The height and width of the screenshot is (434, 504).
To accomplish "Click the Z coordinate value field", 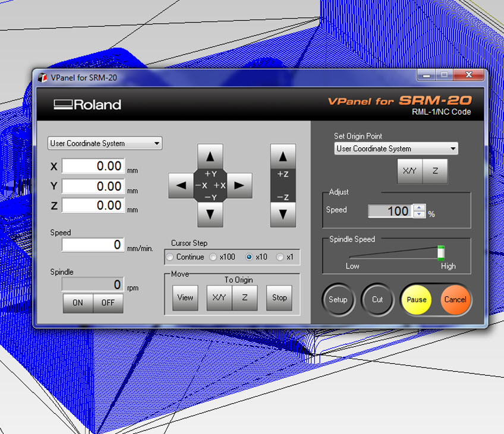I will coord(93,205).
